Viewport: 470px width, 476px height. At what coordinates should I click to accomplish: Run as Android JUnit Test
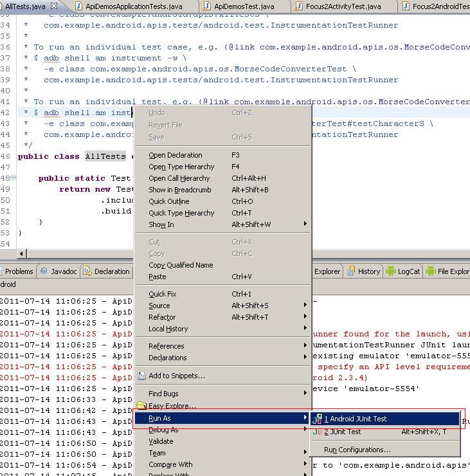click(x=355, y=419)
